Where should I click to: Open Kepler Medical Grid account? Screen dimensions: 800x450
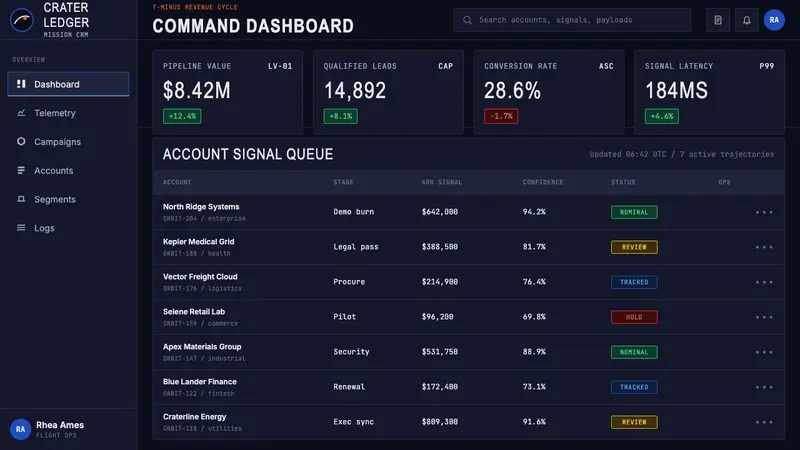pos(198,242)
